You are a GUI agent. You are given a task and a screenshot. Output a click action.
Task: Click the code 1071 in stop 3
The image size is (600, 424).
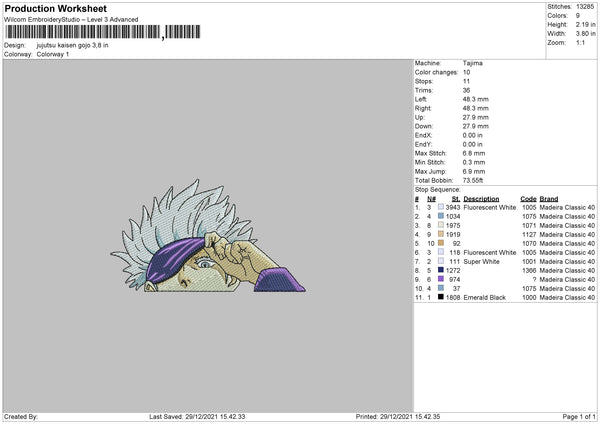529,225
